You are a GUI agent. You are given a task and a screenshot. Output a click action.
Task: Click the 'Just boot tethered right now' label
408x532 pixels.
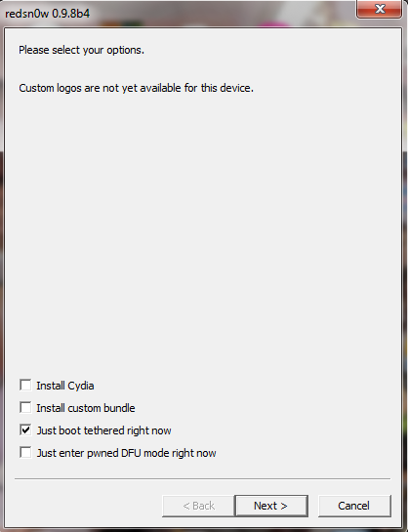tap(103, 430)
